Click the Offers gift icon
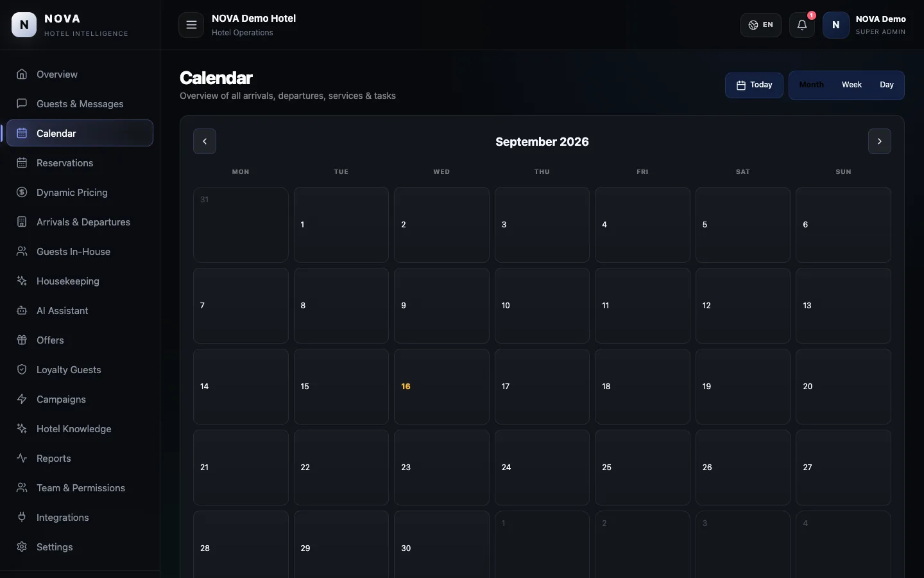Viewport: 924px width, 578px height. pos(22,340)
